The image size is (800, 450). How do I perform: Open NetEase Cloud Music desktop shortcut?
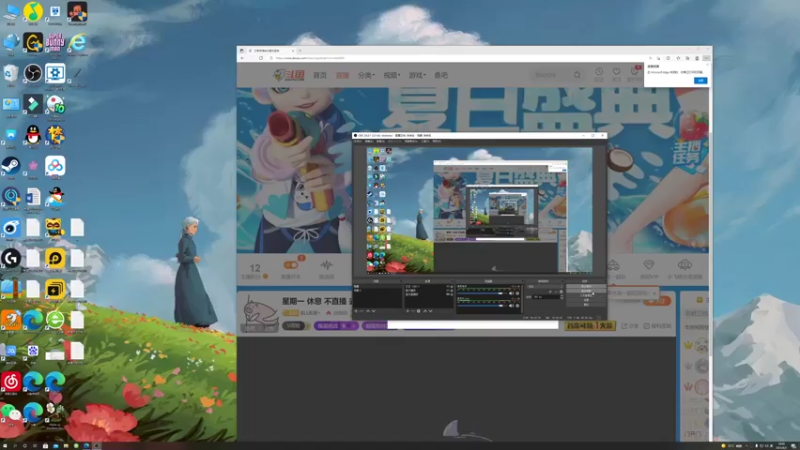11,381
